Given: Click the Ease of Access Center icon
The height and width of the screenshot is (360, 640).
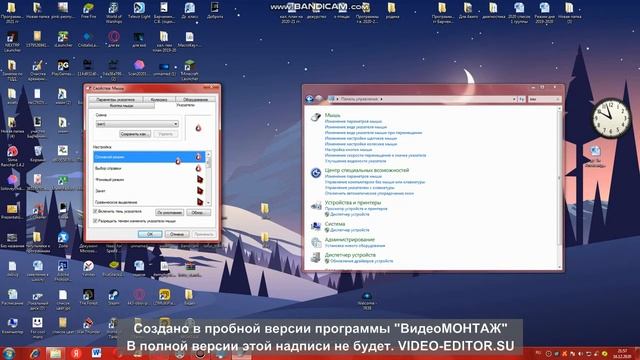Looking at the screenshot, I should 316,173.
